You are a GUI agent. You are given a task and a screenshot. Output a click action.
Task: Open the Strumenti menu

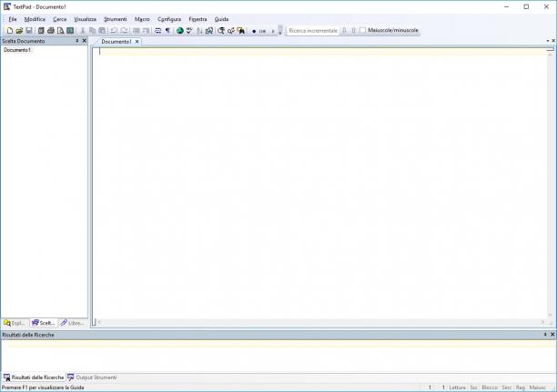[x=115, y=19]
